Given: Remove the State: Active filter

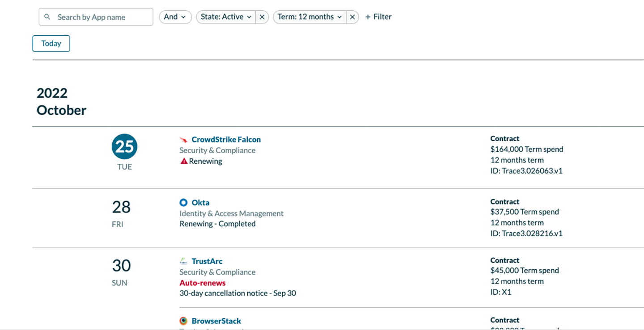Looking at the screenshot, I should [262, 17].
